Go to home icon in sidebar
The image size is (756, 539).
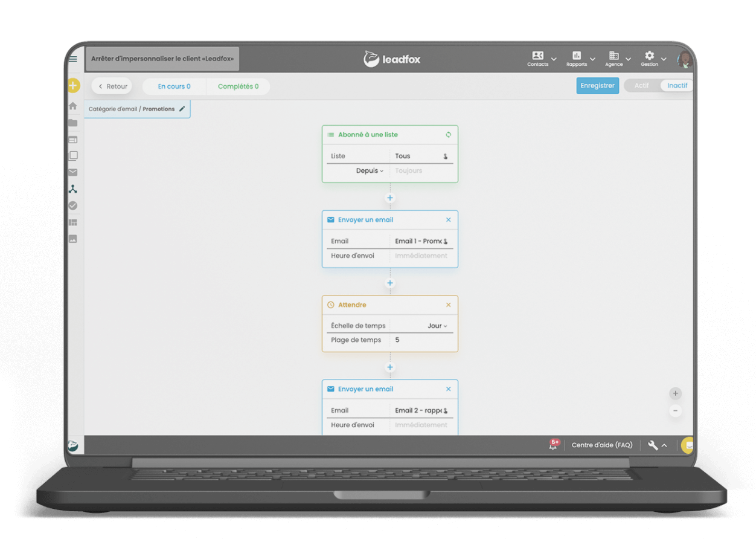coord(73,106)
